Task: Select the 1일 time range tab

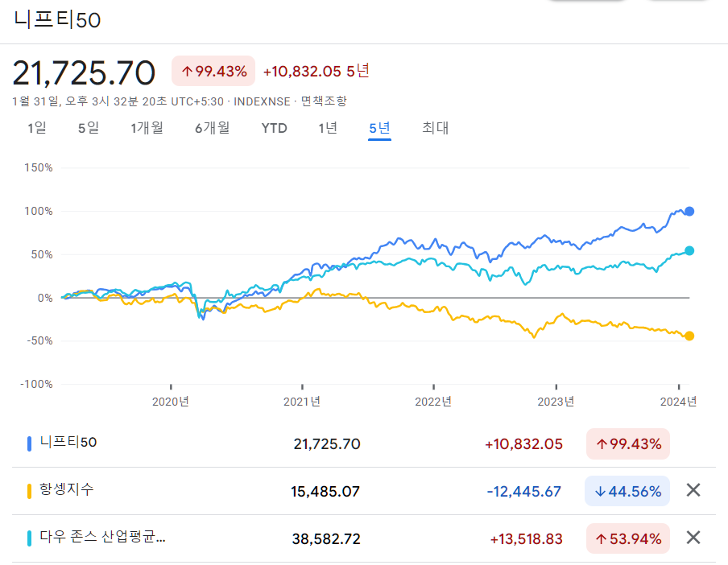Action: tap(37, 128)
